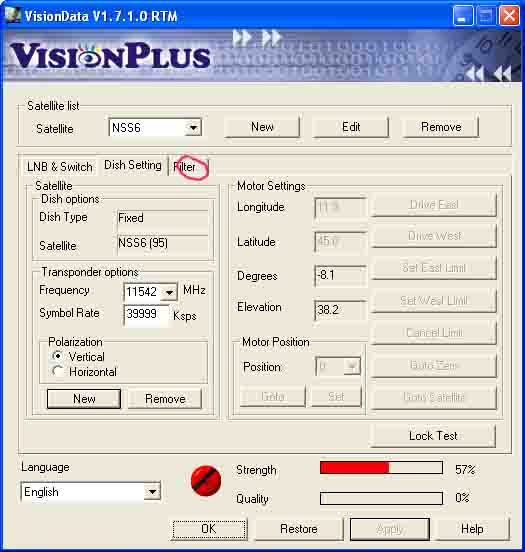This screenshot has width=525, height=552.
Task: Close the VisionData window
Action: click(509, 16)
